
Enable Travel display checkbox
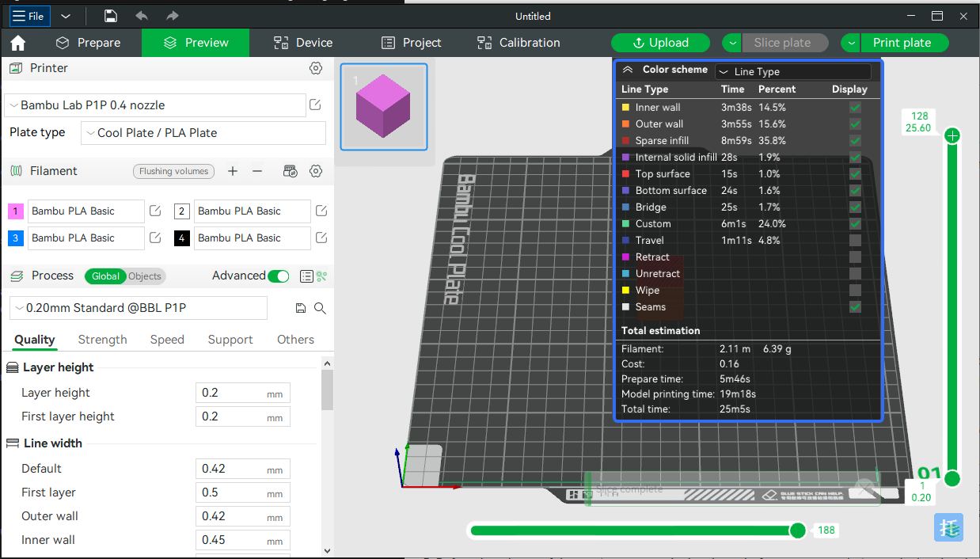point(855,240)
